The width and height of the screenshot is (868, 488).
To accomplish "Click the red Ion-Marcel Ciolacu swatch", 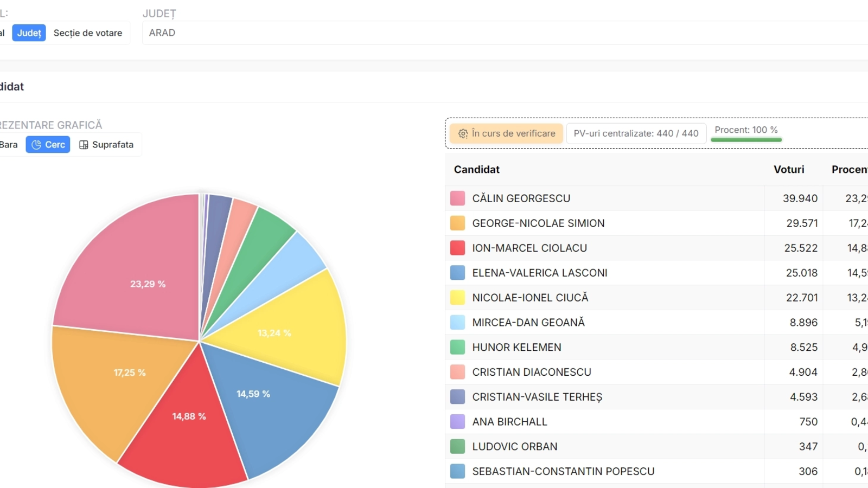I will [457, 248].
